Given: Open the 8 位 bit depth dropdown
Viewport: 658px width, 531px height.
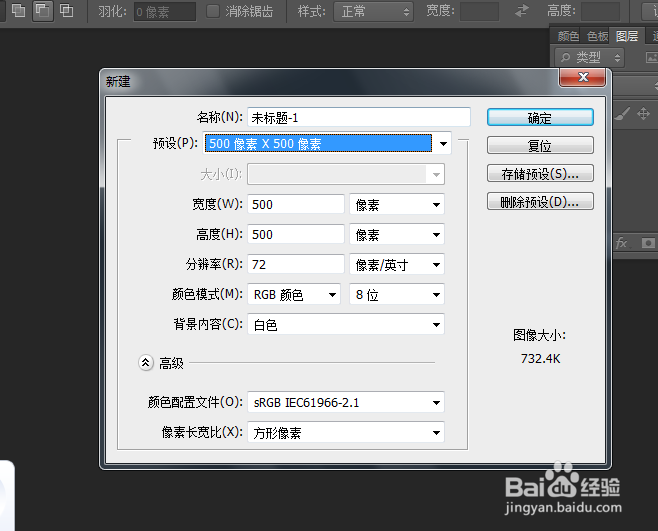Looking at the screenshot, I should coord(397,295).
